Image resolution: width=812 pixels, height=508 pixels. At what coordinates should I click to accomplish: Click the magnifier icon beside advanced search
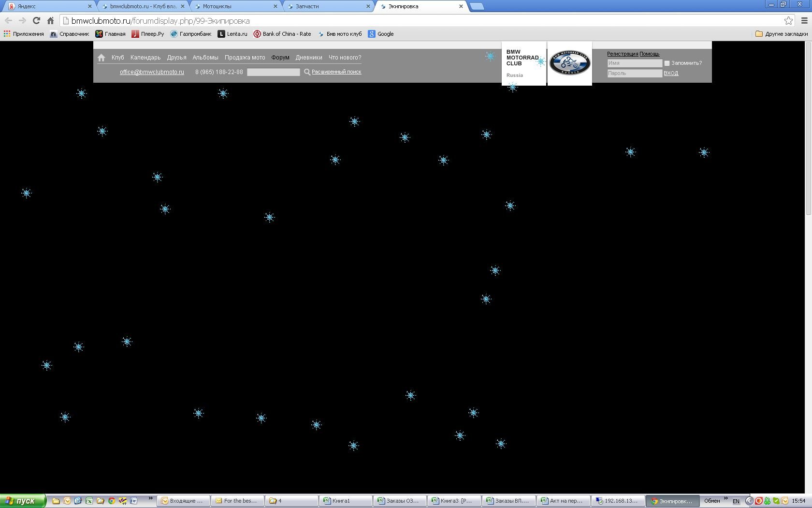pos(307,72)
